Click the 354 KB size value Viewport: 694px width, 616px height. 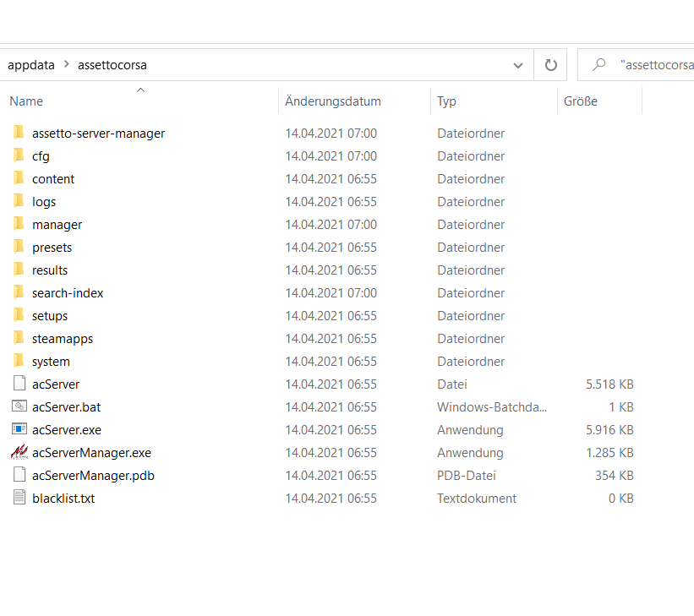[615, 476]
